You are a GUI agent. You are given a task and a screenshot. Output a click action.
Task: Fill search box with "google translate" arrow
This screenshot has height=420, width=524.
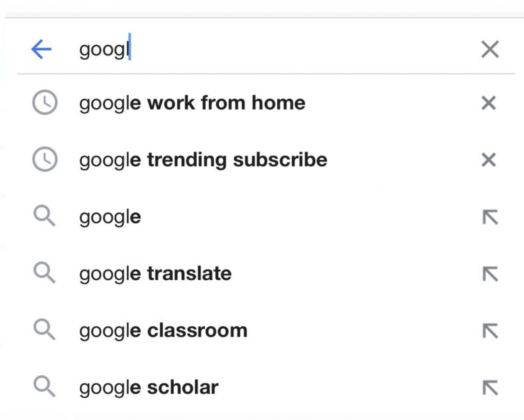click(x=490, y=274)
